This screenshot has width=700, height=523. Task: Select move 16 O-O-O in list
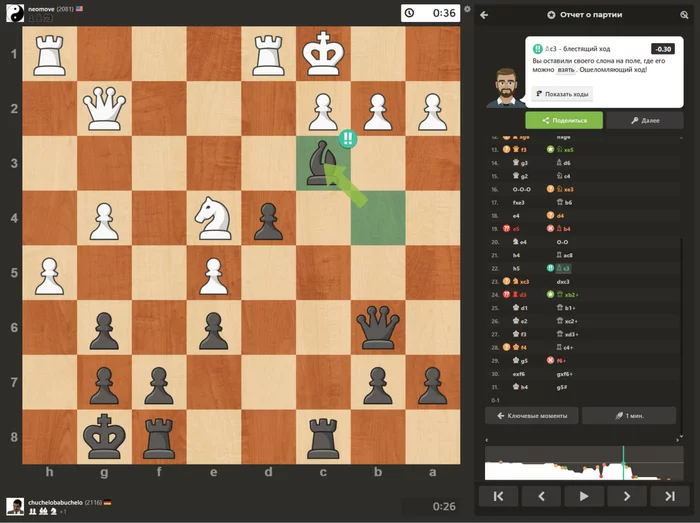(521, 189)
